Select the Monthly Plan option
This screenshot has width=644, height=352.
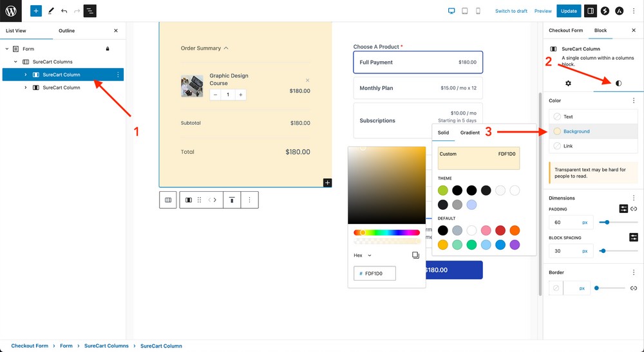tap(418, 88)
